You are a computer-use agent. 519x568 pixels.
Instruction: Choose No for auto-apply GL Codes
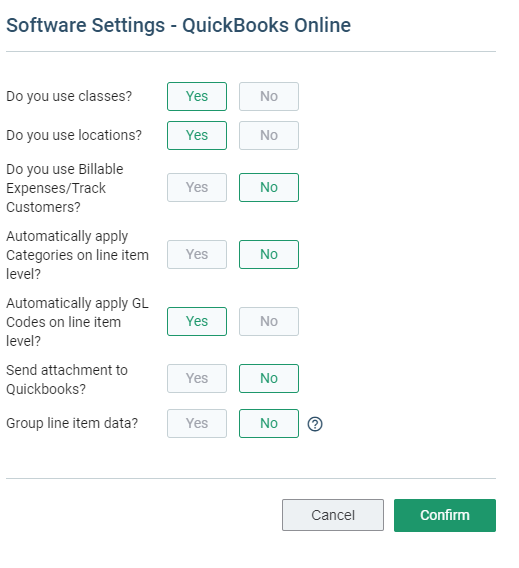point(269,321)
